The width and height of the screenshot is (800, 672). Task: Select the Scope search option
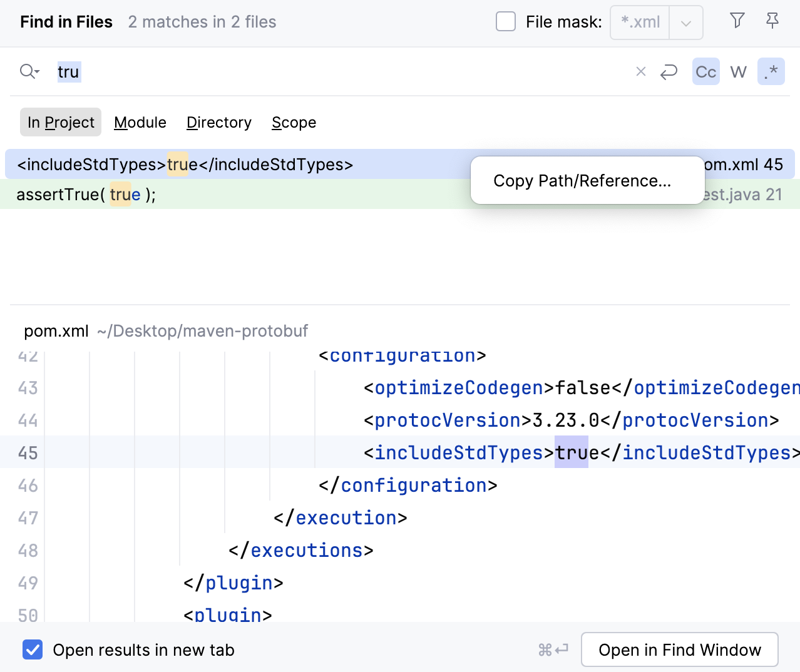click(x=294, y=122)
